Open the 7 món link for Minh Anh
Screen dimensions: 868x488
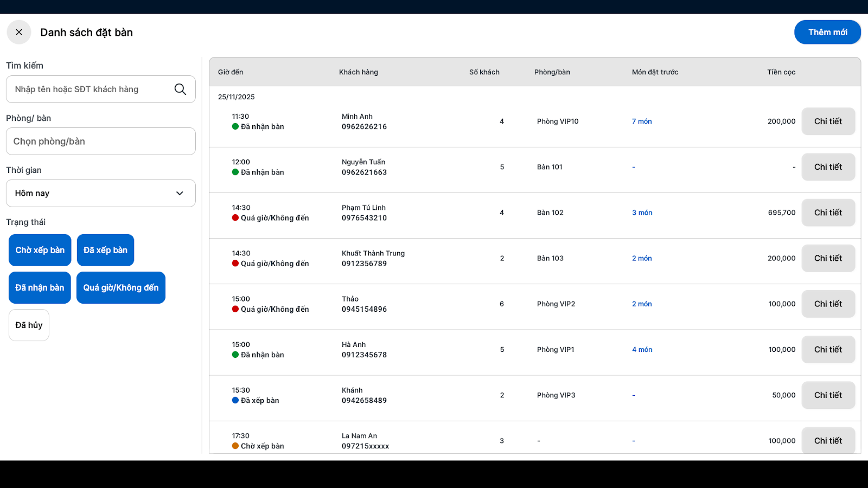coord(642,121)
